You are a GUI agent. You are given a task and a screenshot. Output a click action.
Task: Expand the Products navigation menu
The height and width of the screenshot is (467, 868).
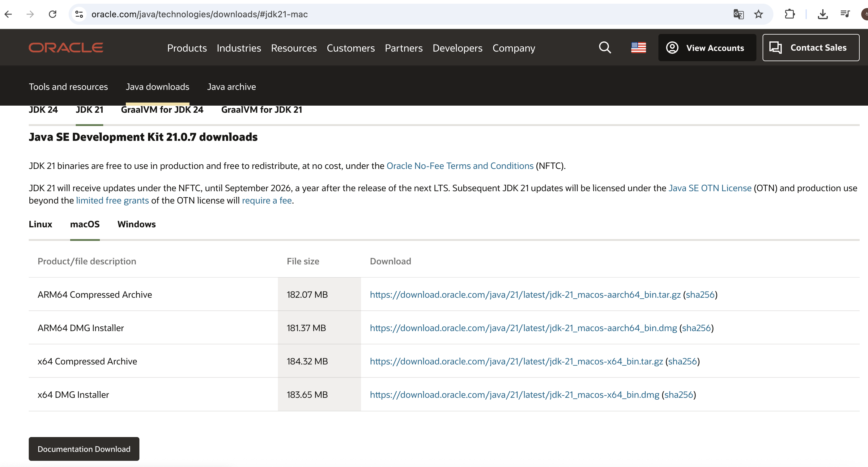187,48
